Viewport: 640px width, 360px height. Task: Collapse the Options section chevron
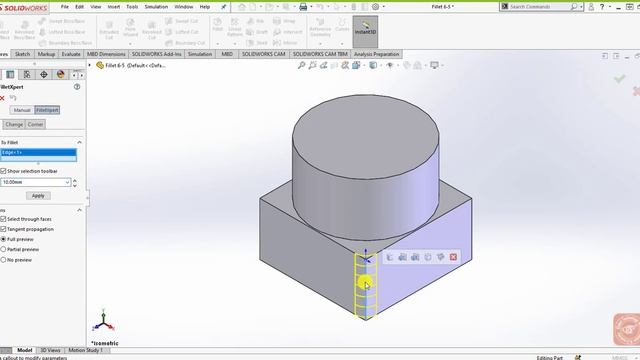point(79,210)
